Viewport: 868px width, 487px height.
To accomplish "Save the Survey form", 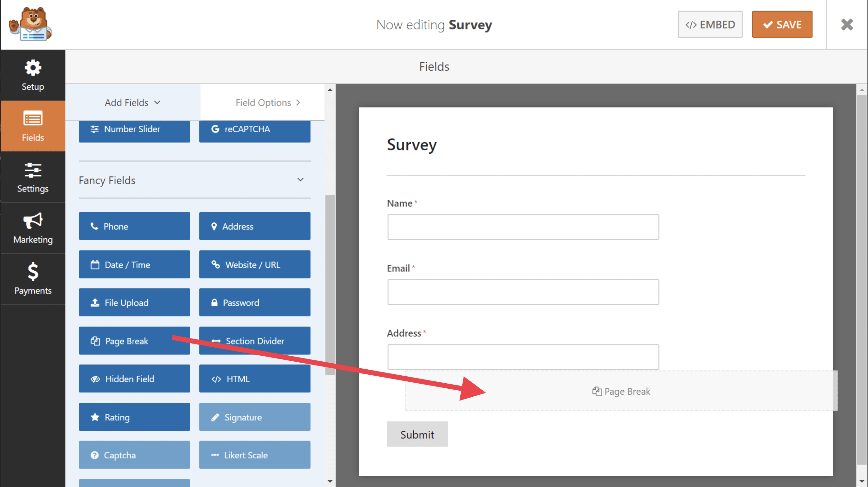I will click(782, 24).
